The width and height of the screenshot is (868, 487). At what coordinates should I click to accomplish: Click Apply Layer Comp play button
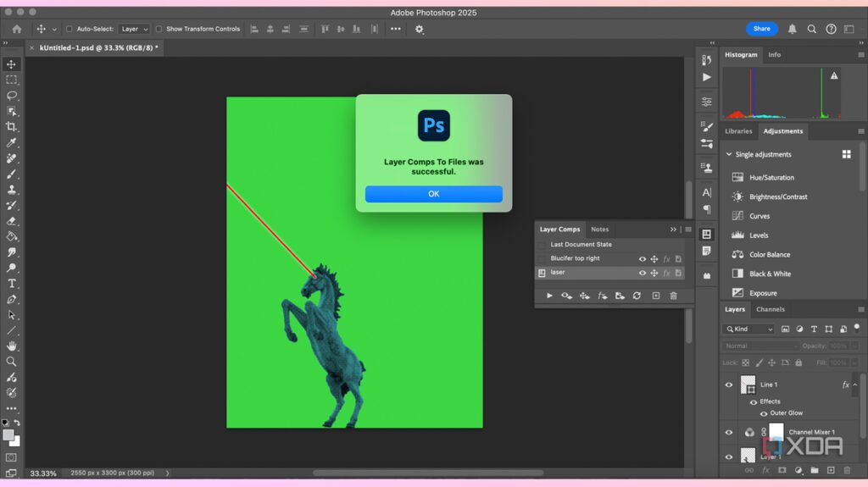click(x=549, y=296)
